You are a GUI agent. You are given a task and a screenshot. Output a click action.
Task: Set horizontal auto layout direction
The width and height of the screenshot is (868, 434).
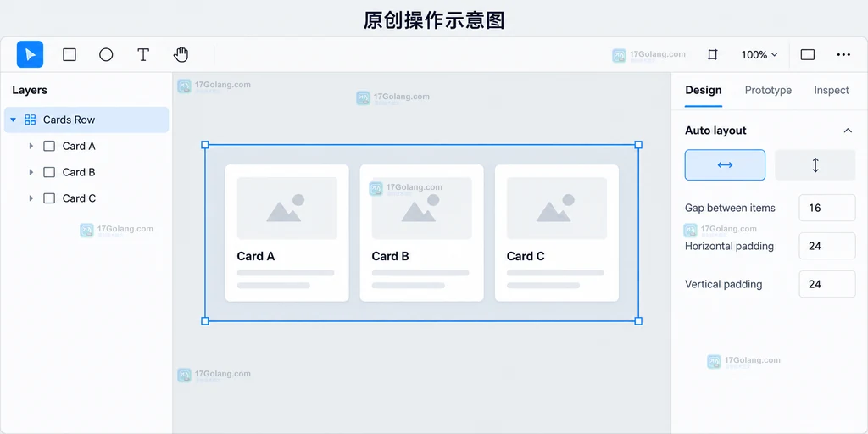click(x=725, y=165)
